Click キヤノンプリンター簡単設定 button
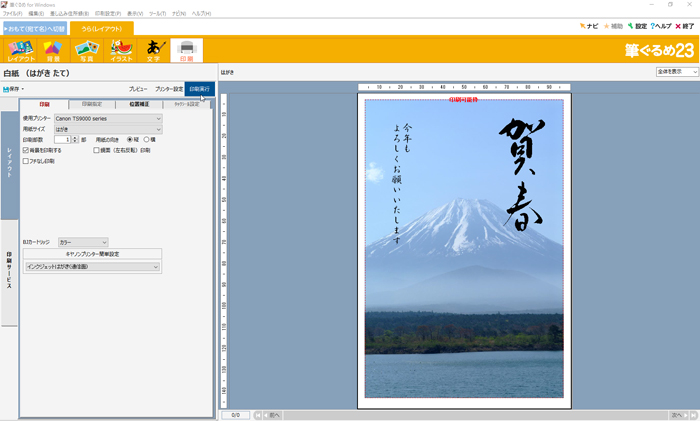The width and height of the screenshot is (700, 421). pos(92,254)
